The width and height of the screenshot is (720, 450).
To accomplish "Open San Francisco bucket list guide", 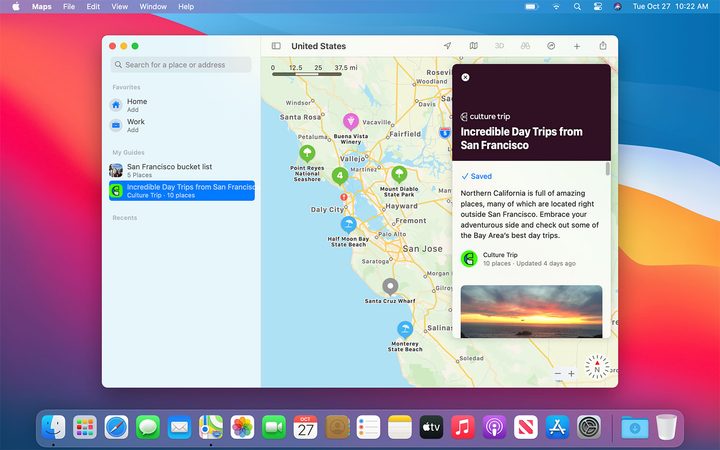I will [181, 170].
